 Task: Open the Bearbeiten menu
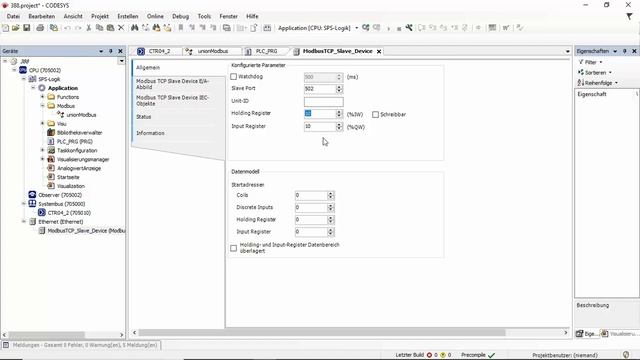(42, 16)
